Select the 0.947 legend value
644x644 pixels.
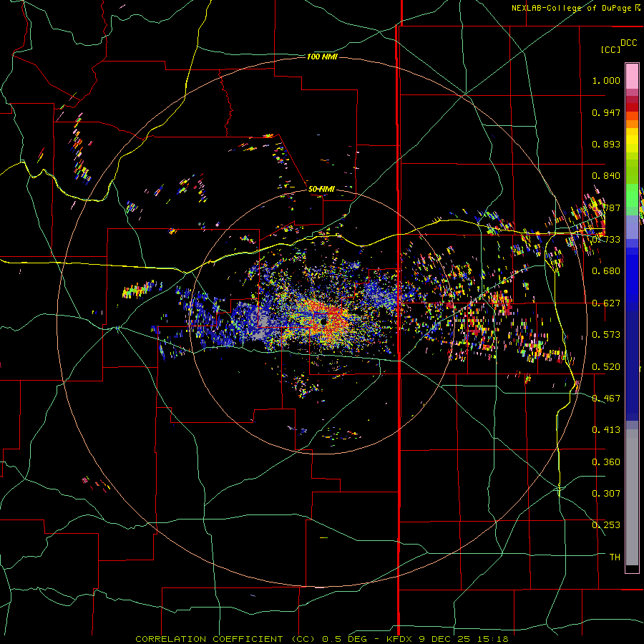(606, 112)
